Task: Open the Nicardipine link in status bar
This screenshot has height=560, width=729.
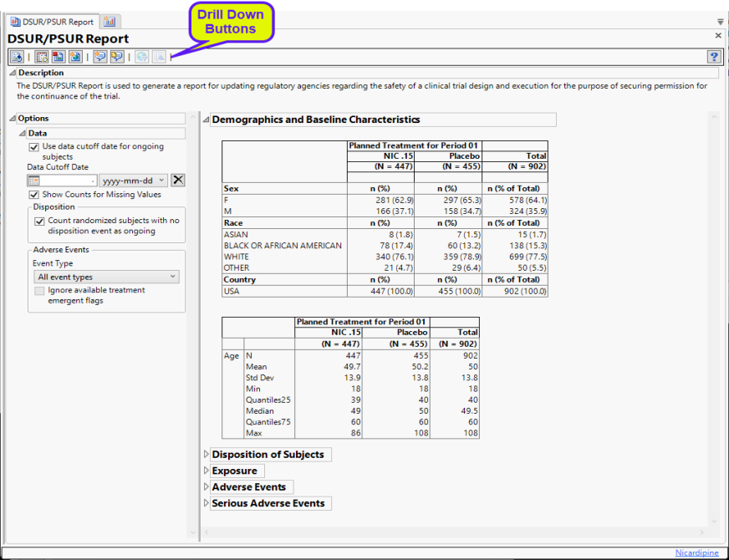Action: tap(699, 552)
